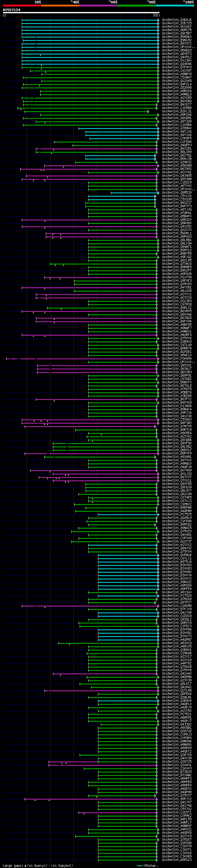Viewport: 197px width, 868px height.
Task: Select hit UniRef100_B9R7C8
Action: click(177, 430)
